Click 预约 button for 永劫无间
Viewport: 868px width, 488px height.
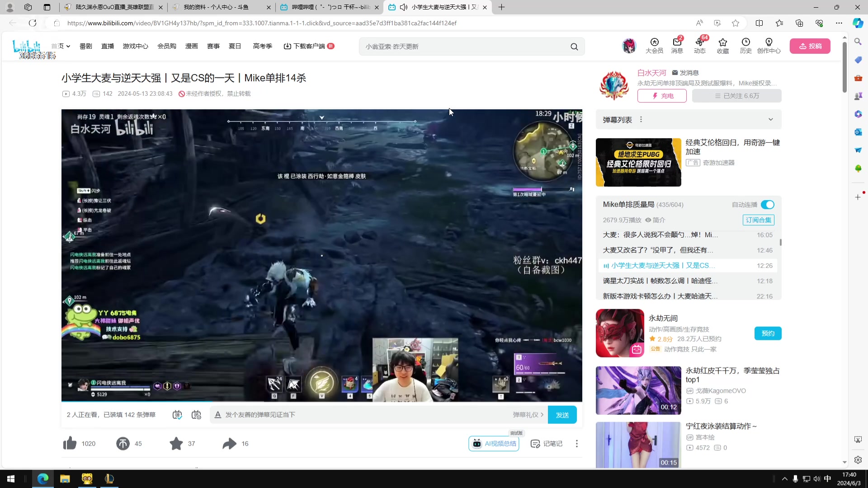coord(768,333)
